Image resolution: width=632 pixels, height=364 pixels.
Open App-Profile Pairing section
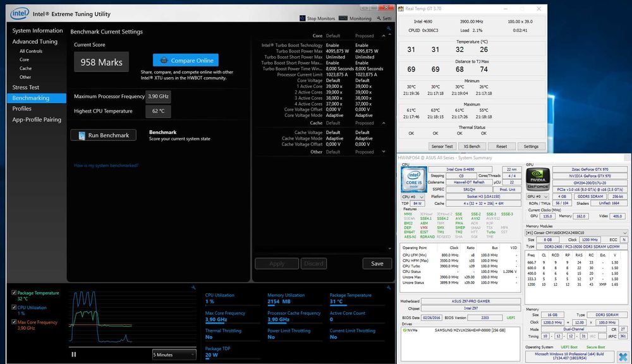click(x=37, y=119)
